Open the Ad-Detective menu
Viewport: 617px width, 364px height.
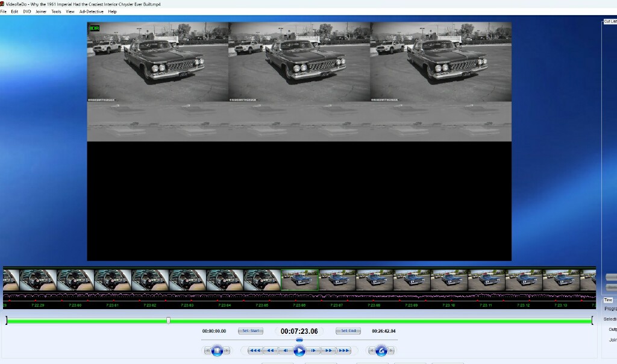click(92, 11)
